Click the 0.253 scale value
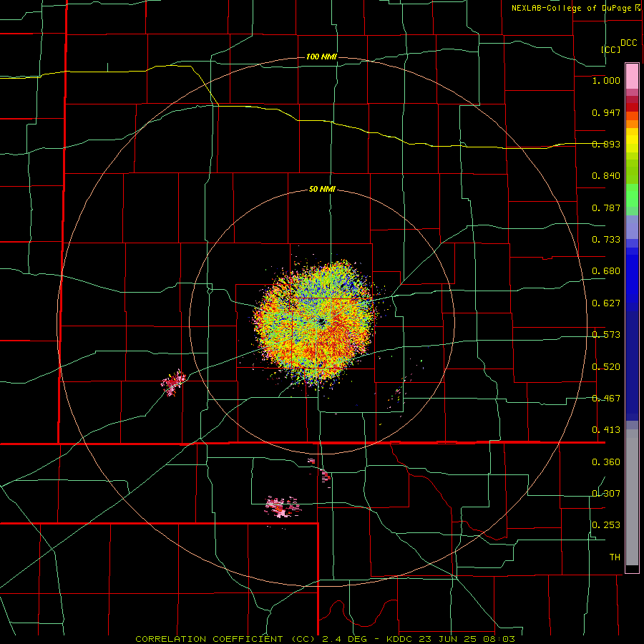This screenshot has width=644, height=644. point(606,525)
